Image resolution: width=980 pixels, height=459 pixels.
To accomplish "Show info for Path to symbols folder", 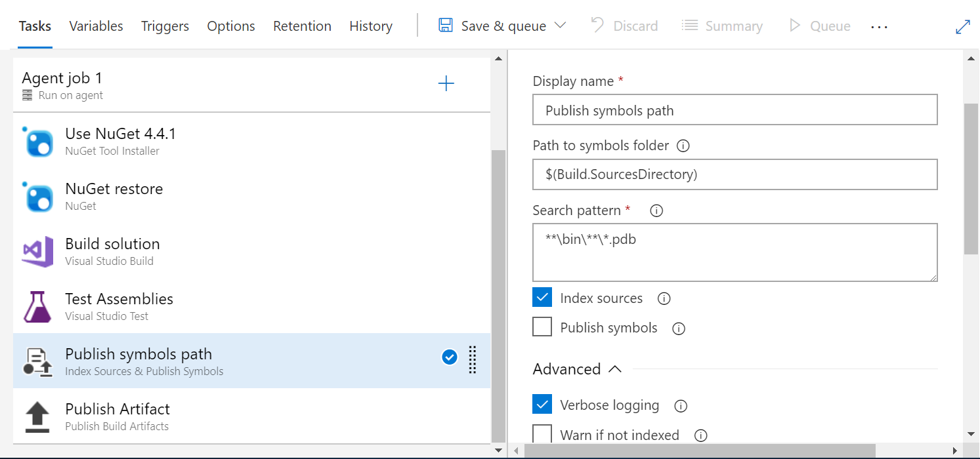I will pyautogui.click(x=683, y=146).
